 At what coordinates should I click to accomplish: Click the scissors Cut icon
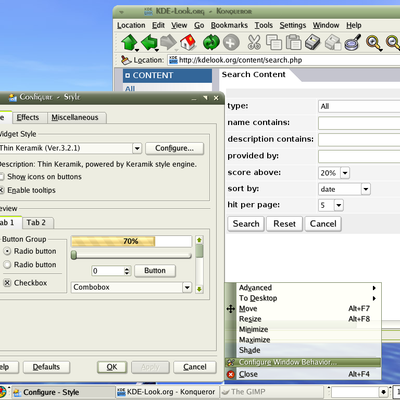coord(254,42)
